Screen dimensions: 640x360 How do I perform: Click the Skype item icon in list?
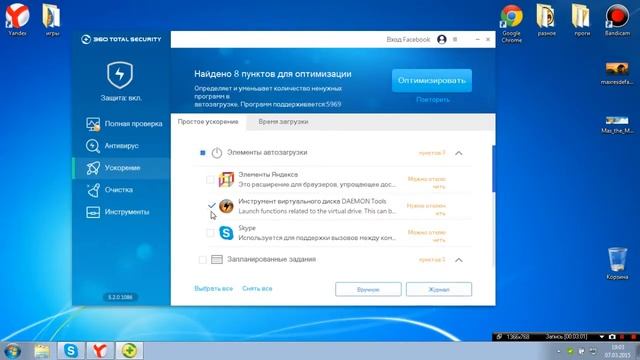[x=226, y=233]
